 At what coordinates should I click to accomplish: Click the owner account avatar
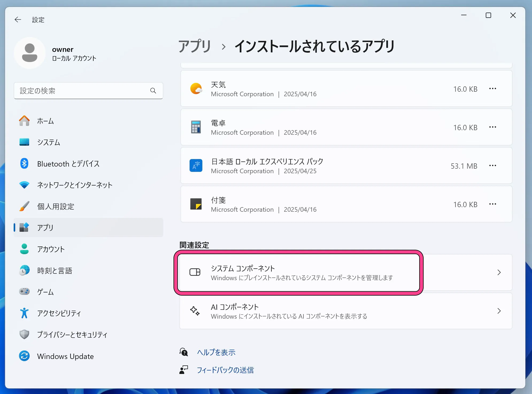(30, 53)
